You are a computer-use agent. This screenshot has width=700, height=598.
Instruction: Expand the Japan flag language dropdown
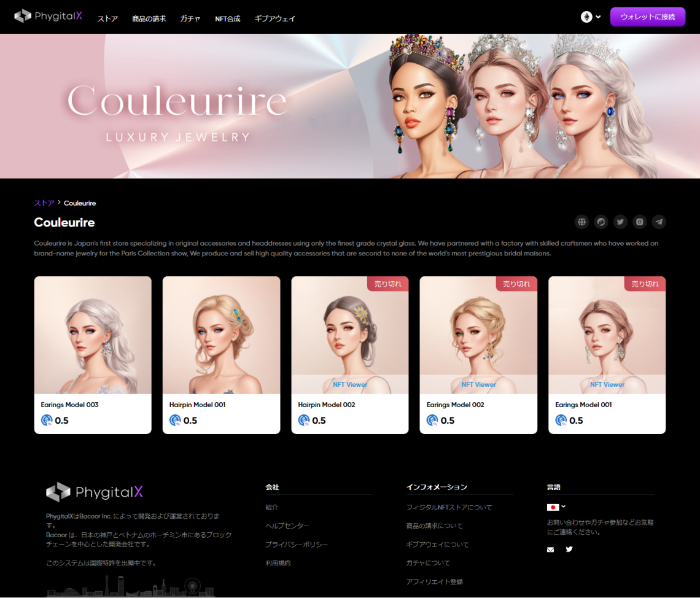[x=556, y=507]
